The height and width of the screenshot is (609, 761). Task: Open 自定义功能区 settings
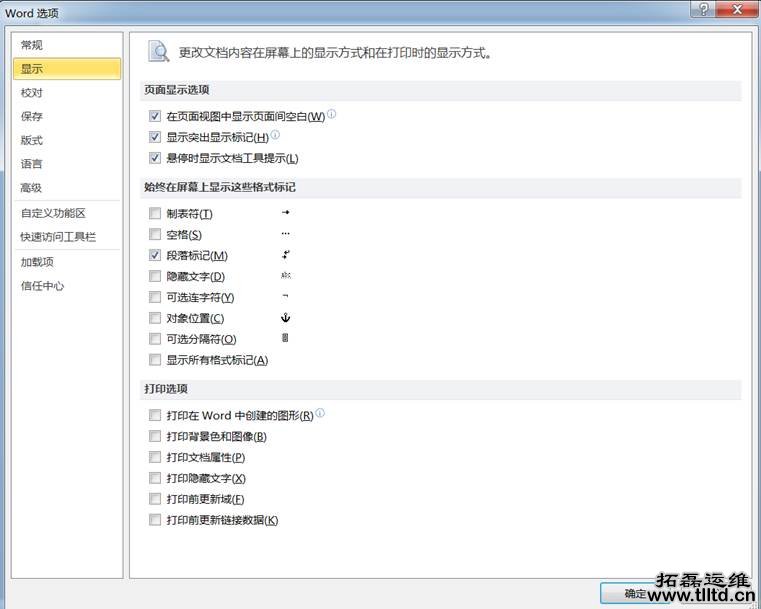(x=67, y=213)
